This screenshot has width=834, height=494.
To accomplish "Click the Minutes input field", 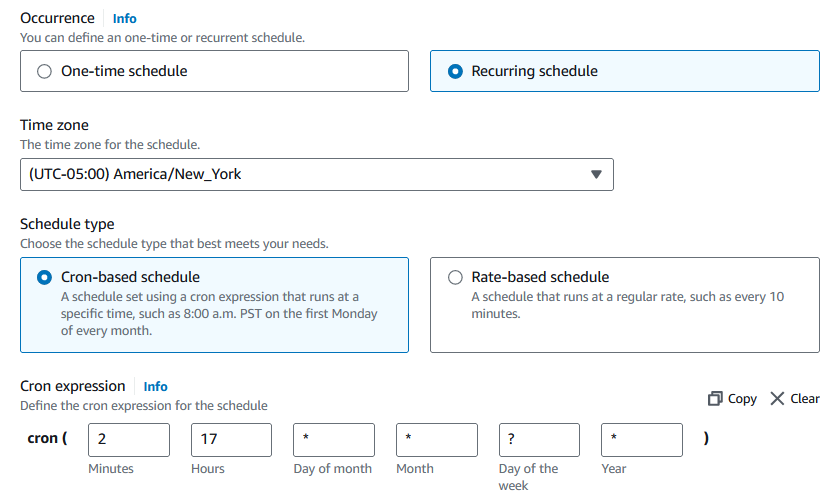I will point(129,440).
